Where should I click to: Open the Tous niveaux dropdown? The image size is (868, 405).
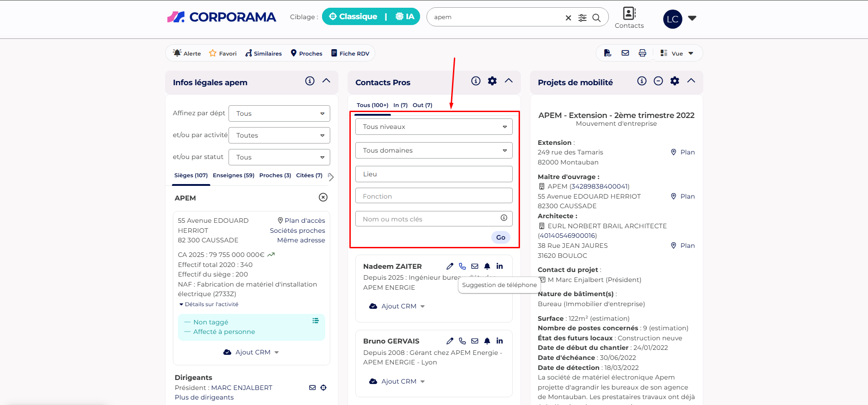434,127
